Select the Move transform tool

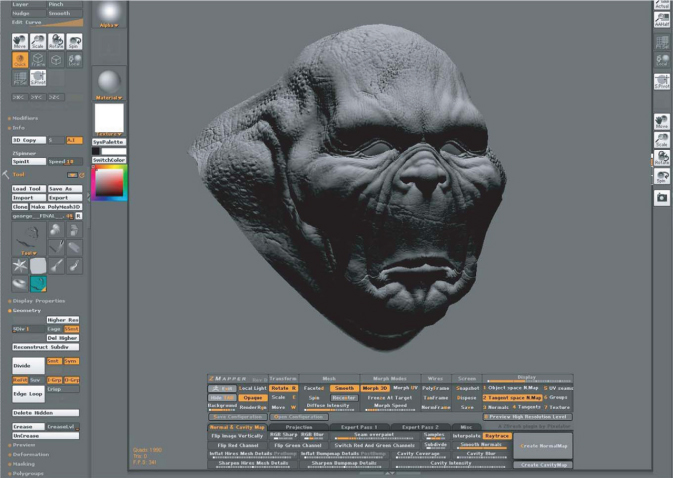click(x=20, y=43)
